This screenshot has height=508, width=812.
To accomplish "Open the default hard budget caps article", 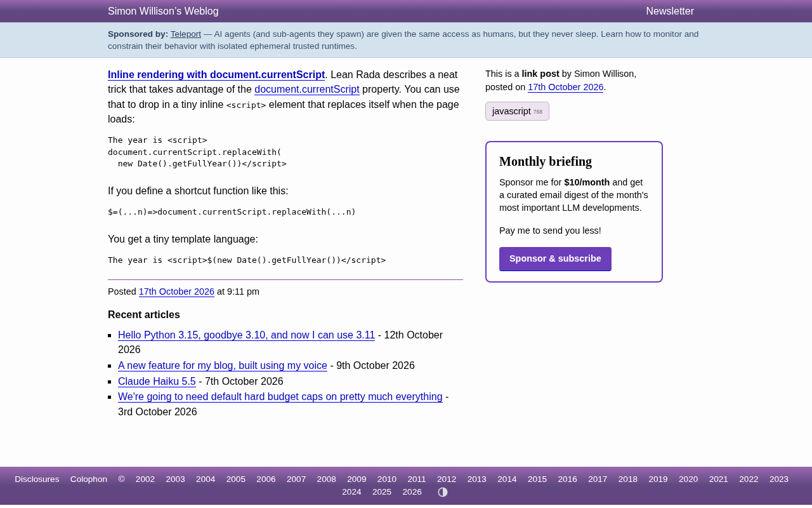I will [280, 397].
